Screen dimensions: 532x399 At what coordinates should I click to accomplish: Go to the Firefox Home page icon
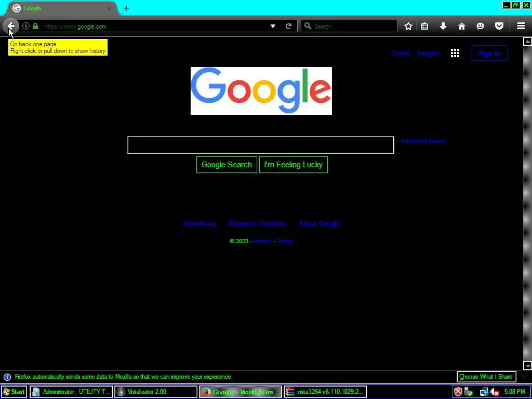pos(462,26)
